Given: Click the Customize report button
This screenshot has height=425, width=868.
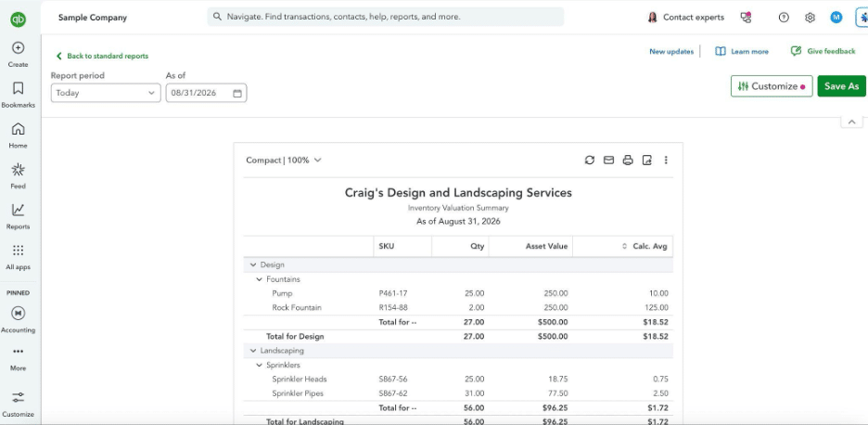Looking at the screenshot, I should [x=772, y=86].
